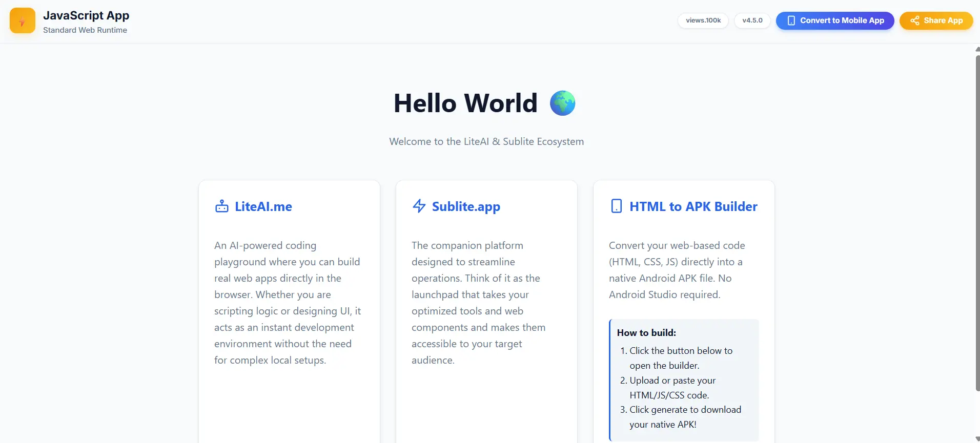Screen dimensions: 980x443
Task: Click the v4.5.0 version badge
Action: pyautogui.click(x=752, y=20)
